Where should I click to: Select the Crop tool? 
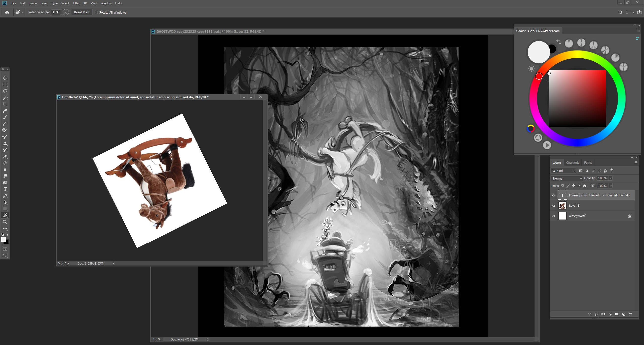point(5,104)
